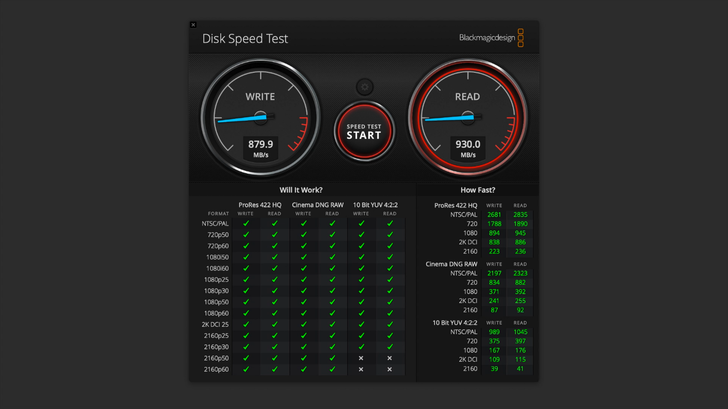This screenshot has height=409, width=728.
Task: Select the Cinema DNG 2K DCI read value 255
Action: tap(520, 301)
